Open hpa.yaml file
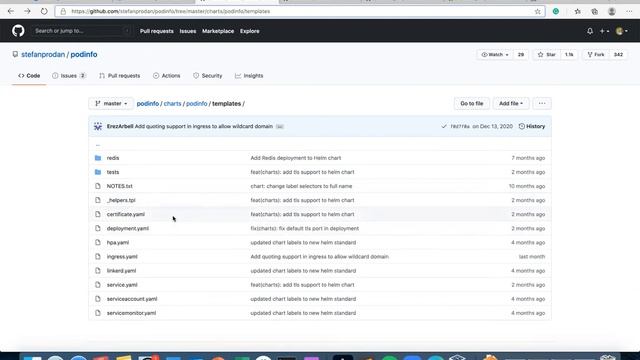The height and width of the screenshot is (360, 640). [x=118, y=242]
